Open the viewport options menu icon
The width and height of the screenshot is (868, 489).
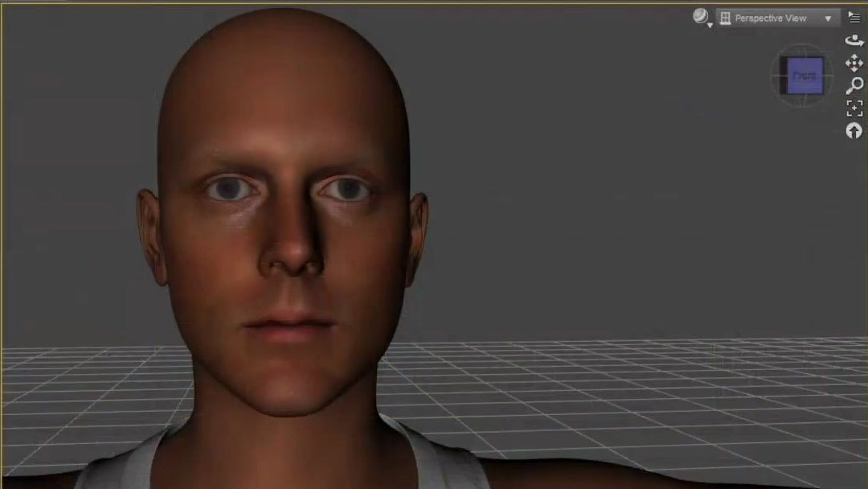click(854, 16)
